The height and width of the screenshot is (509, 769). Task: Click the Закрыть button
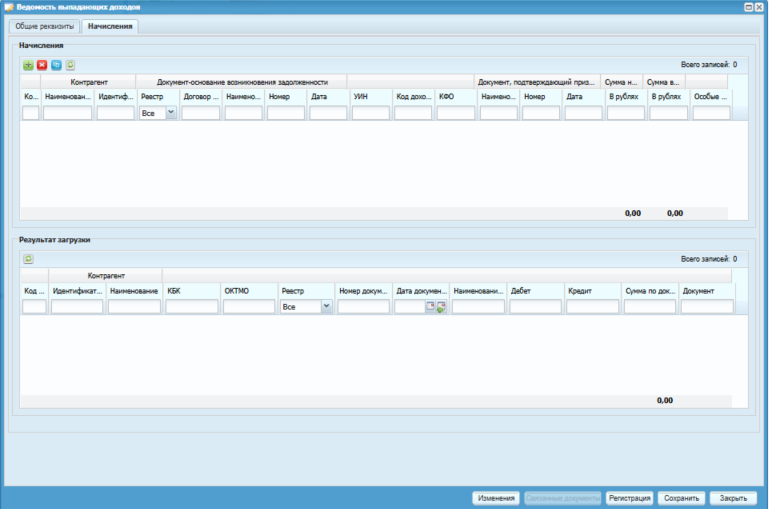(732, 497)
